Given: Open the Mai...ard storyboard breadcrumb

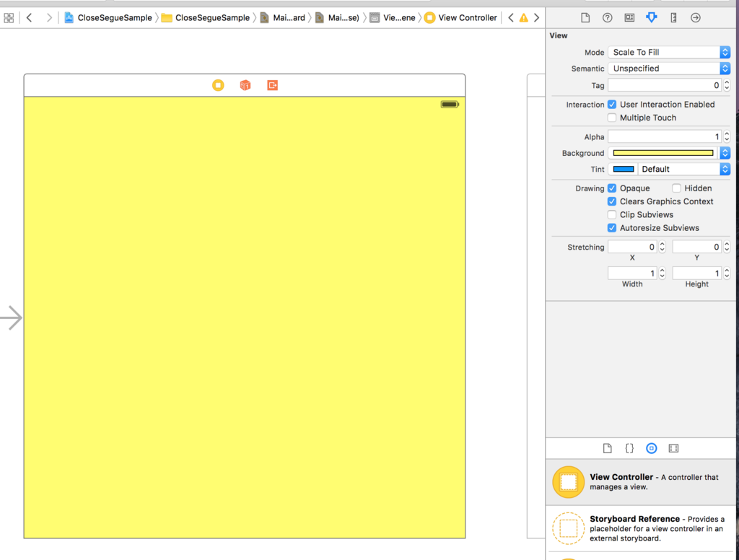Looking at the screenshot, I should [x=283, y=18].
